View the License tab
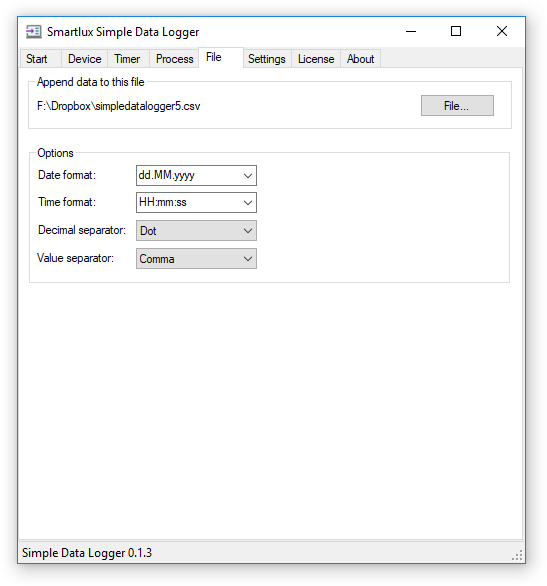This screenshot has width=547, height=586. pyautogui.click(x=316, y=59)
